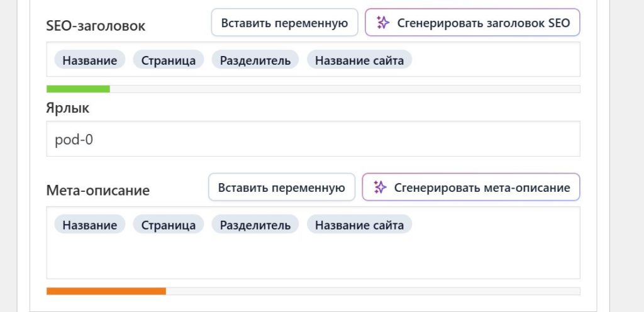Click sparkle icon on meta description generate button
The width and height of the screenshot is (644, 312).
[x=380, y=187]
